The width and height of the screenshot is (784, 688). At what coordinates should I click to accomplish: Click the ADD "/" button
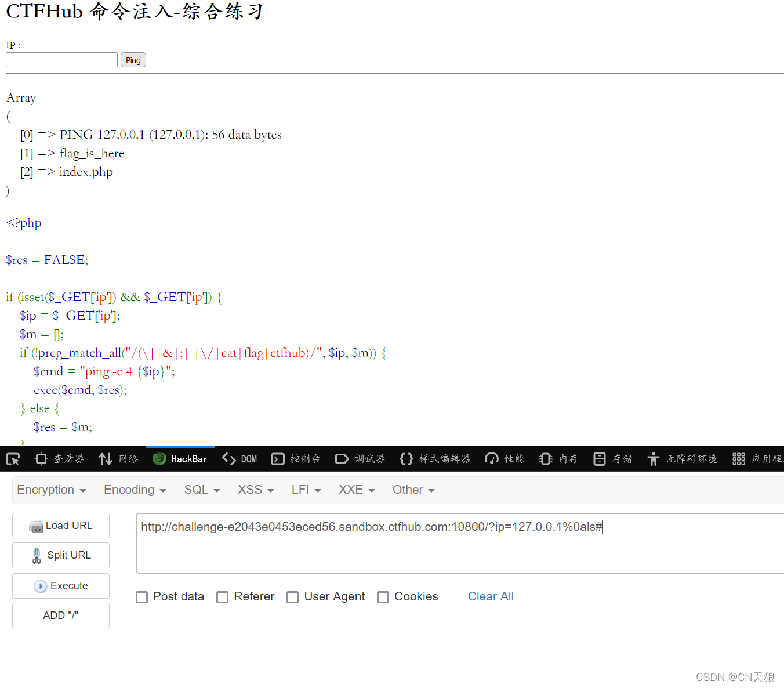coord(61,615)
